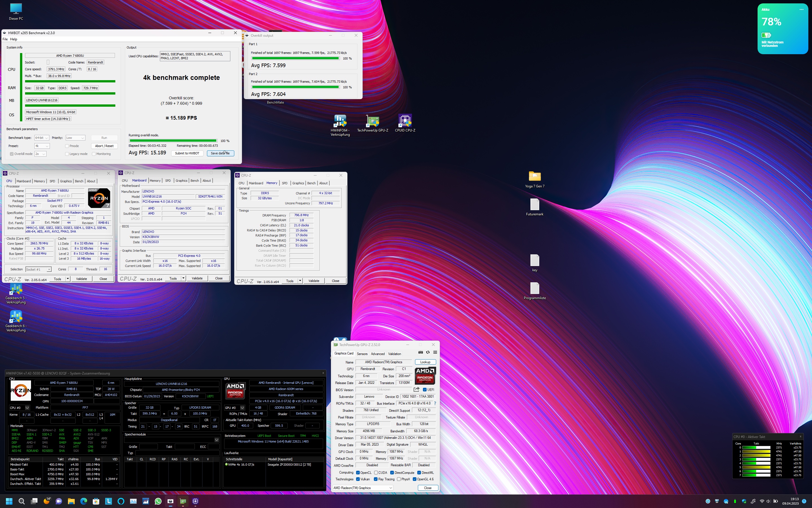Click the running overkill mode progress bar
Screen dimensions: 812x508
click(173, 141)
